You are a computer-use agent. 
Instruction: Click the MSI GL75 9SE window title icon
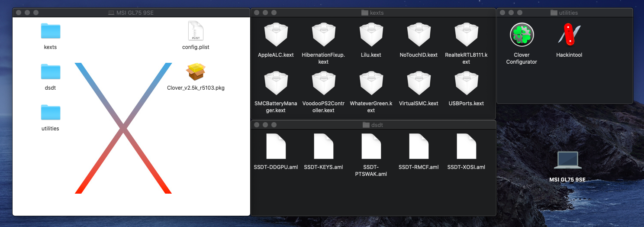(x=111, y=13)
